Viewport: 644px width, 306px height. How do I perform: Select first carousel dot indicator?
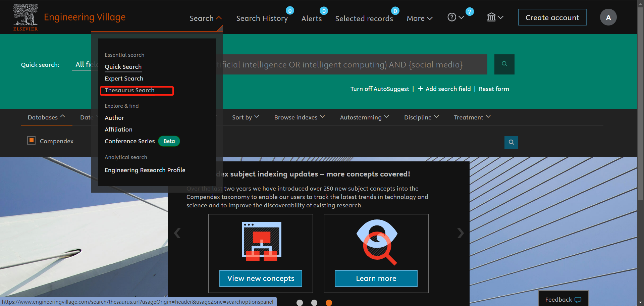click(300, 303)
